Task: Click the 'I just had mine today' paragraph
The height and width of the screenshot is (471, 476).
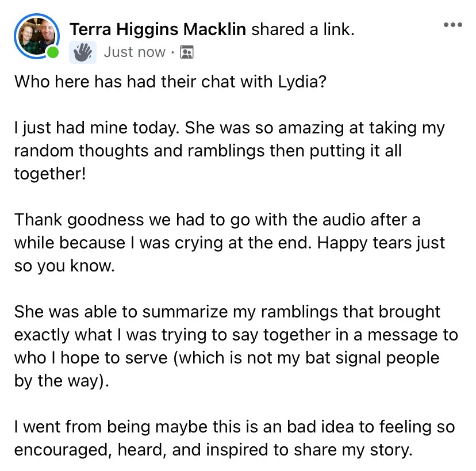Action: coord(229,151)
